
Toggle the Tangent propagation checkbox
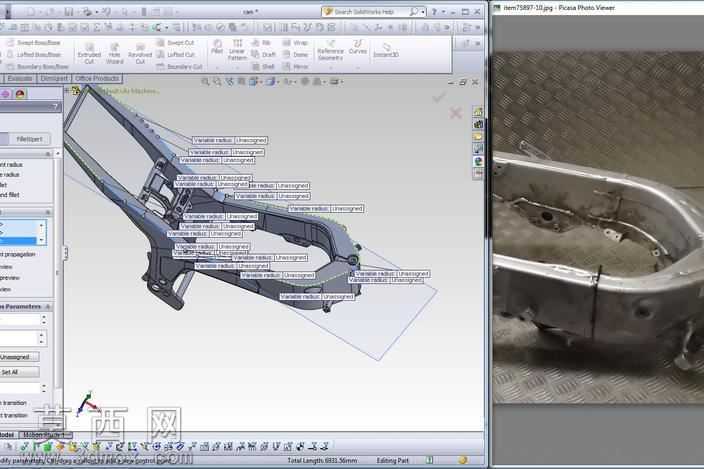pos(17,254)
